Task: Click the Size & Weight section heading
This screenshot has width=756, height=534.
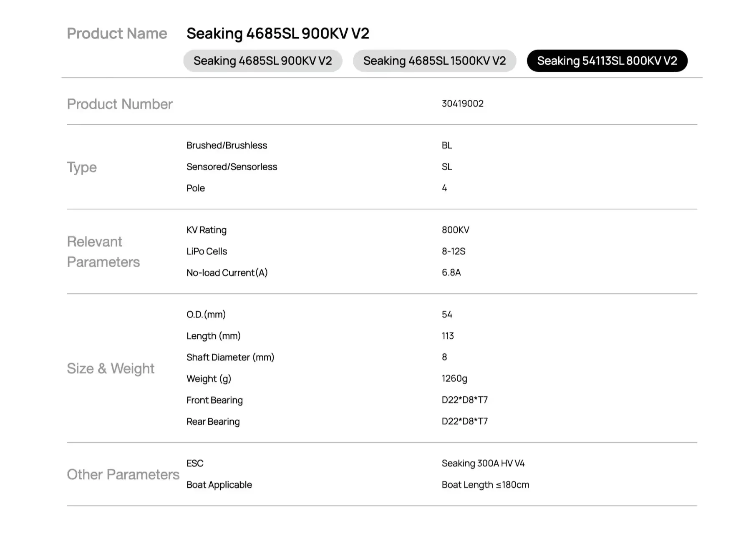Action: click(111, 368)
